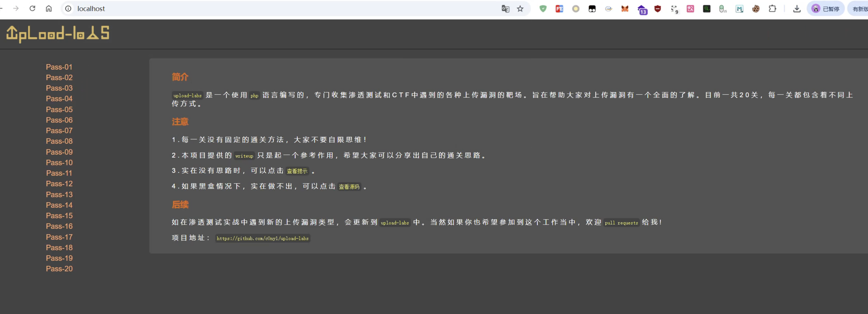Open the Wappalyzer extension showing 13
The height and width of the screenshot is (314, 868).
coord(642,9)
